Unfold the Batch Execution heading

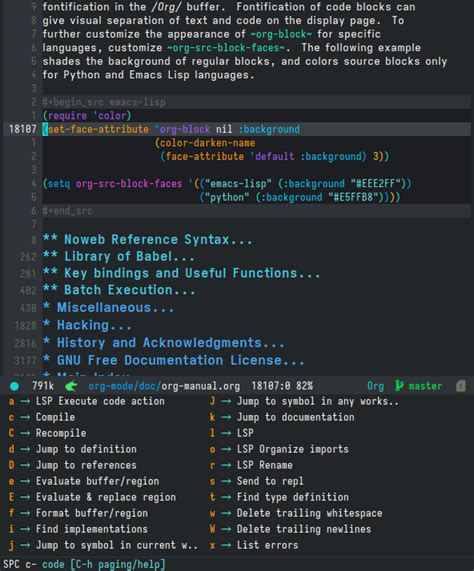(x=119, y=290)
